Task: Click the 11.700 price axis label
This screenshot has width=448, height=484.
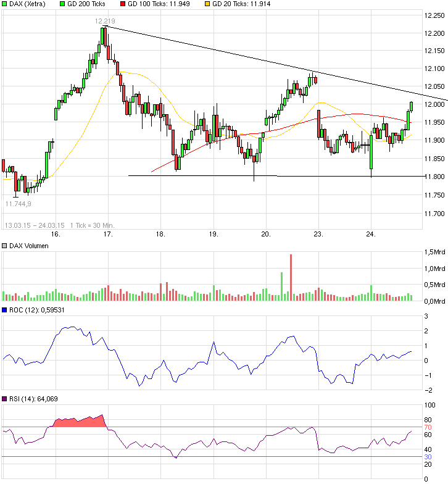Action: [434, 214]
